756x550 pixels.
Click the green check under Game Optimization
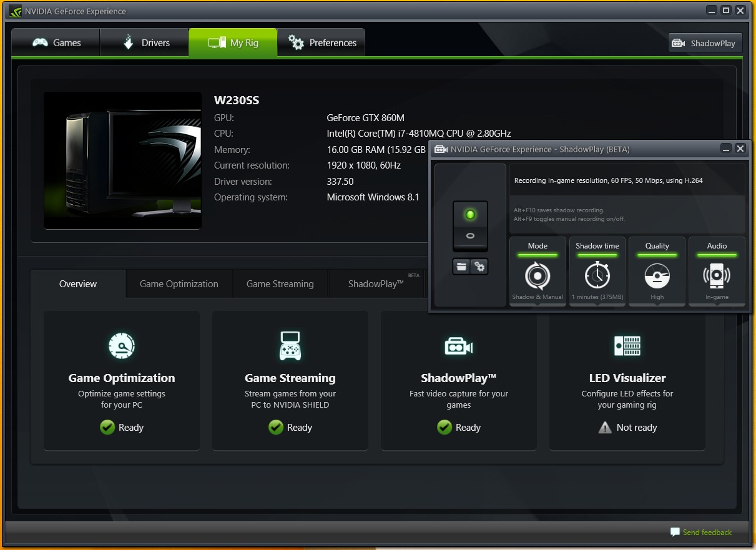click(x=107, y=427)
